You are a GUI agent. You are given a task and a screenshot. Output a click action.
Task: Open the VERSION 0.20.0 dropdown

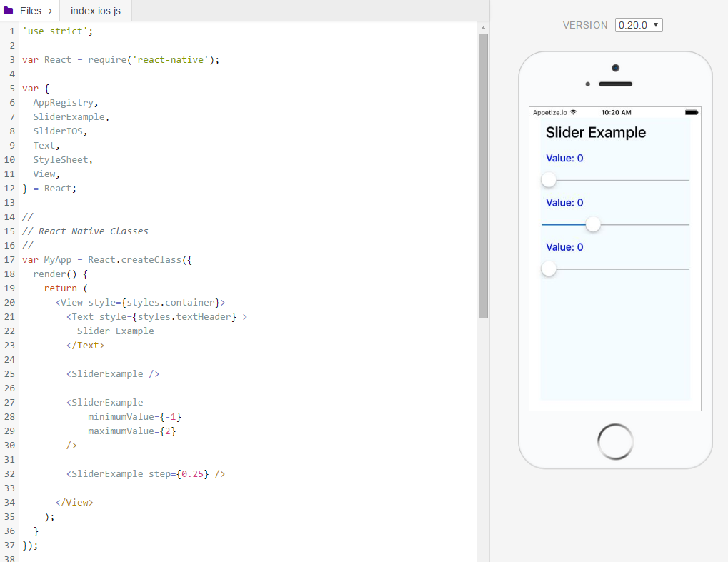click(x=639, y=25)
